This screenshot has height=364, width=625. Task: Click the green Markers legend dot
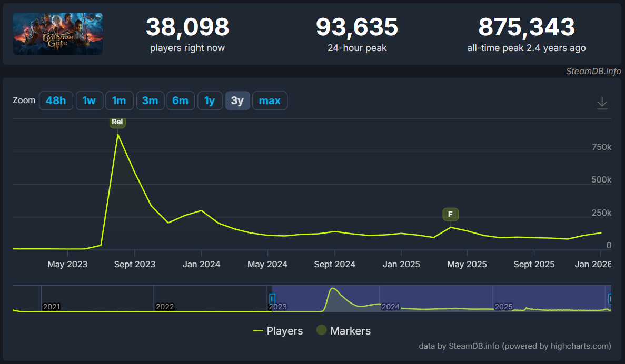[x=321, y=331]
